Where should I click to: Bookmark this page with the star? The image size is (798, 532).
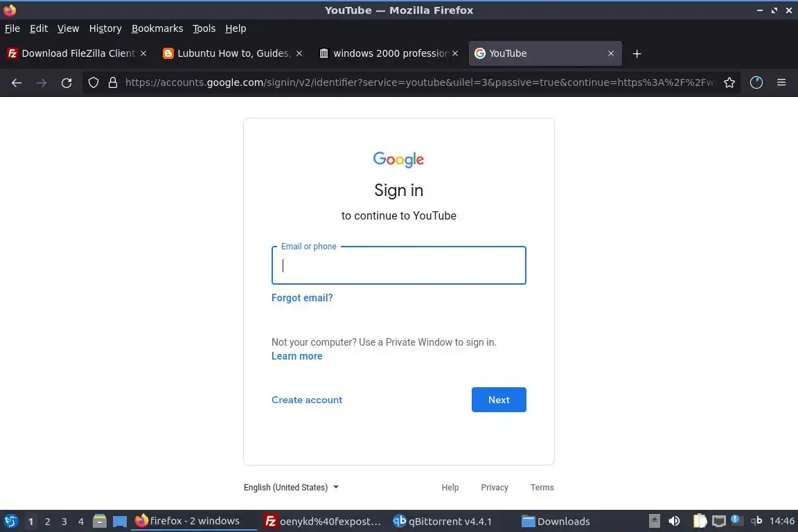click(729, 82)
